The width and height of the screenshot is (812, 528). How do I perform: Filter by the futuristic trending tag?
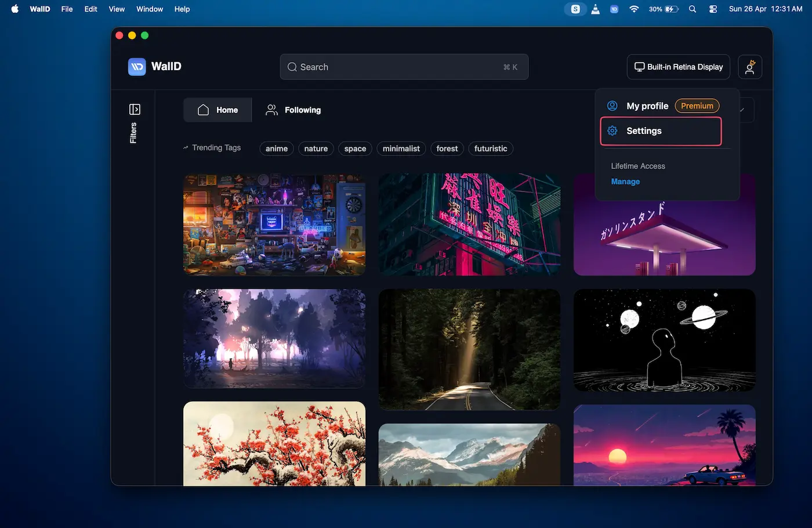(490, 149)
